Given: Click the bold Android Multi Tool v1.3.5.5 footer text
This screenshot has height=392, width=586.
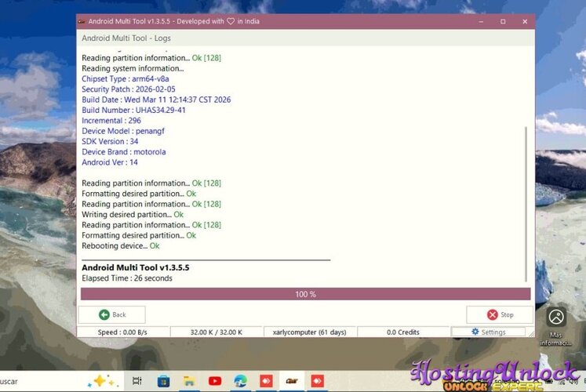Looking at the screenshot, I should (x=135, y=267).
